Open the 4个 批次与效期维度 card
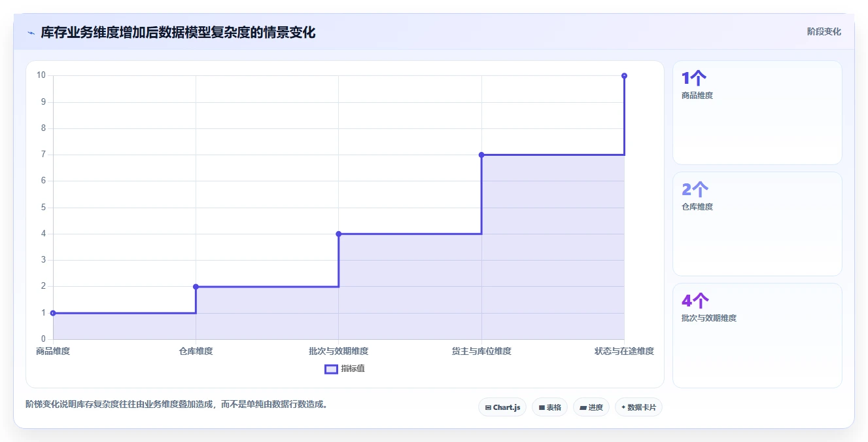868x442 pixels. [x=757, y=335]
